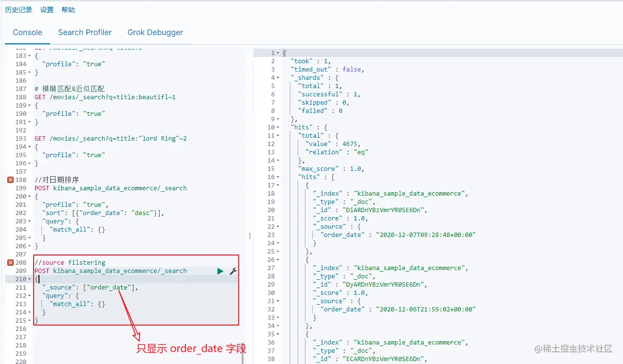Open the 帮助 menu

coord(68,10)
